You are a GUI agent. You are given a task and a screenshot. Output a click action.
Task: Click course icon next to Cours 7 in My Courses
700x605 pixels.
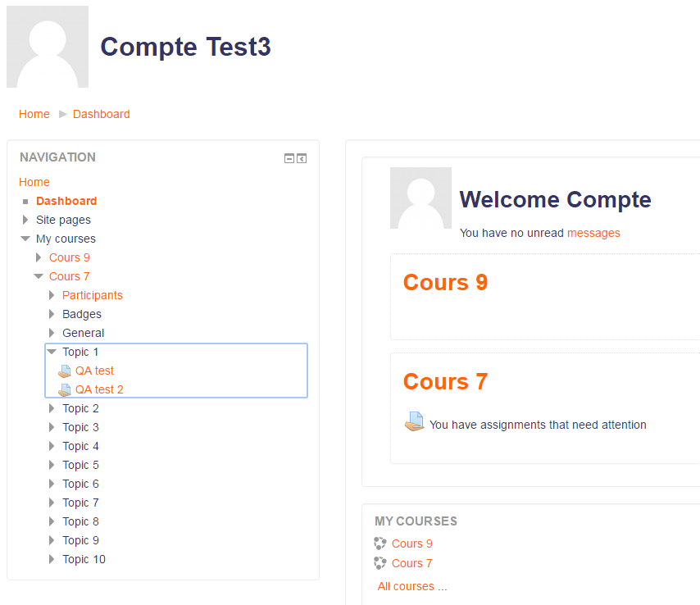tap(380, 563)
